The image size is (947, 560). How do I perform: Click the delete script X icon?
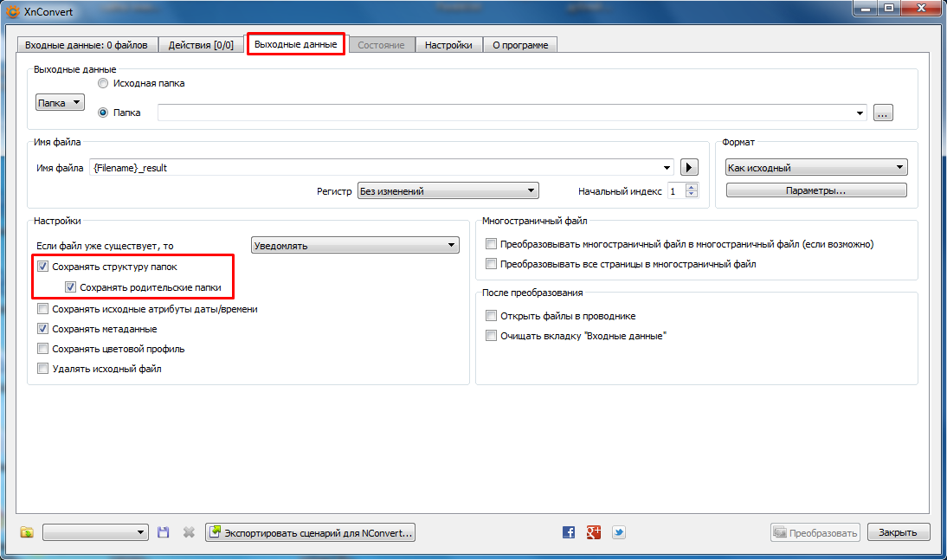(x=189, y=532)
